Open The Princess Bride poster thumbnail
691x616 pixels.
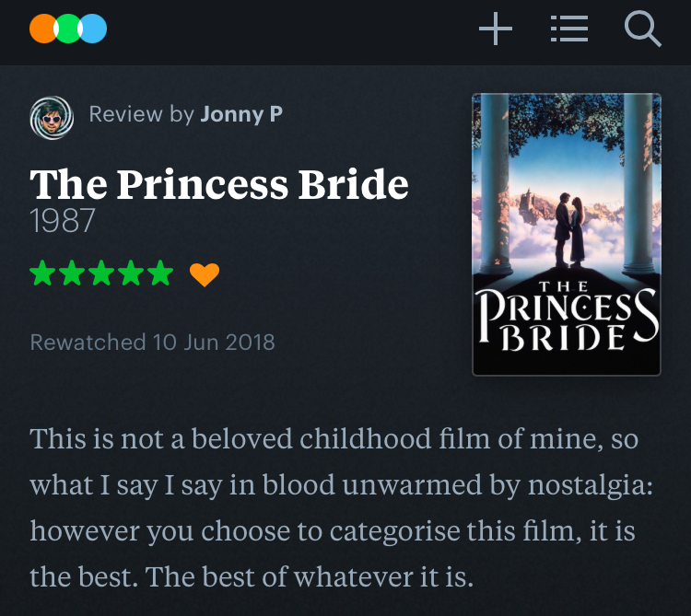coord(566,234)
